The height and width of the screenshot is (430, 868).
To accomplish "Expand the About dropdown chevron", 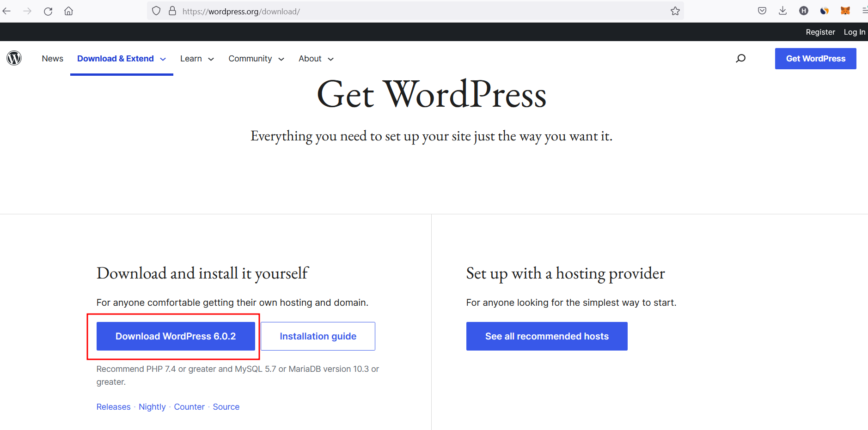I will 330,59.
